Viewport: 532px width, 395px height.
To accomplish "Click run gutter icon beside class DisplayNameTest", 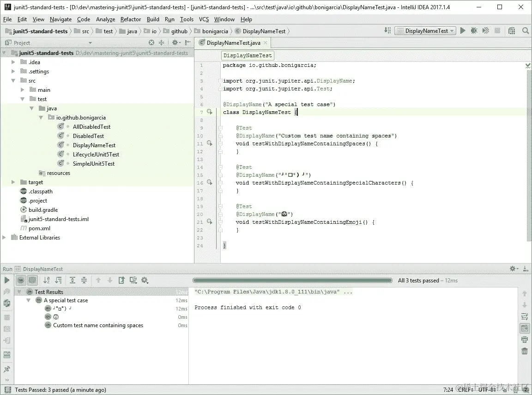I will click(209, 112).
